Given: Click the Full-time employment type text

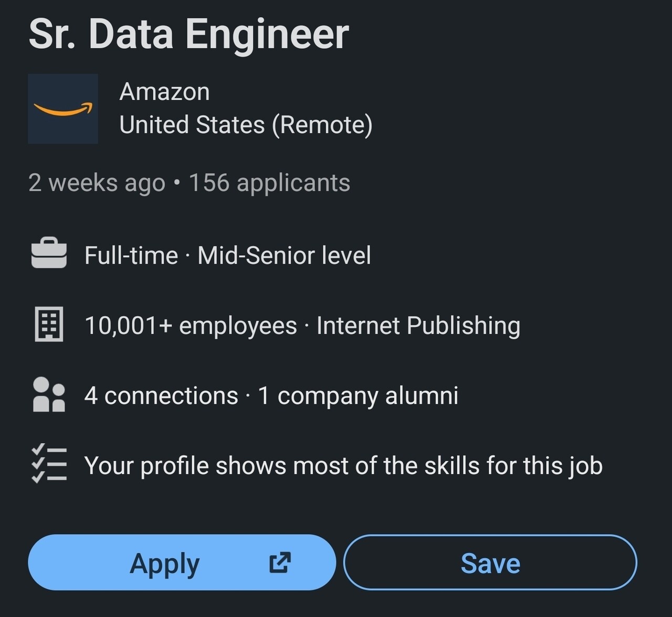Looking at the screenshot, I should pos(131,256).
